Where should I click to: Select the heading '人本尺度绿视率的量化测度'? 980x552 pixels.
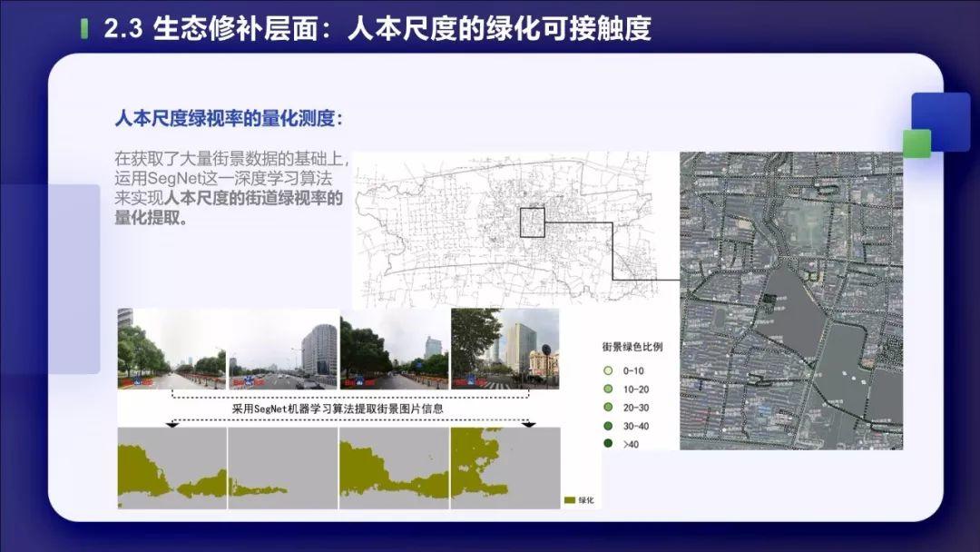click(x=226, y=119)
